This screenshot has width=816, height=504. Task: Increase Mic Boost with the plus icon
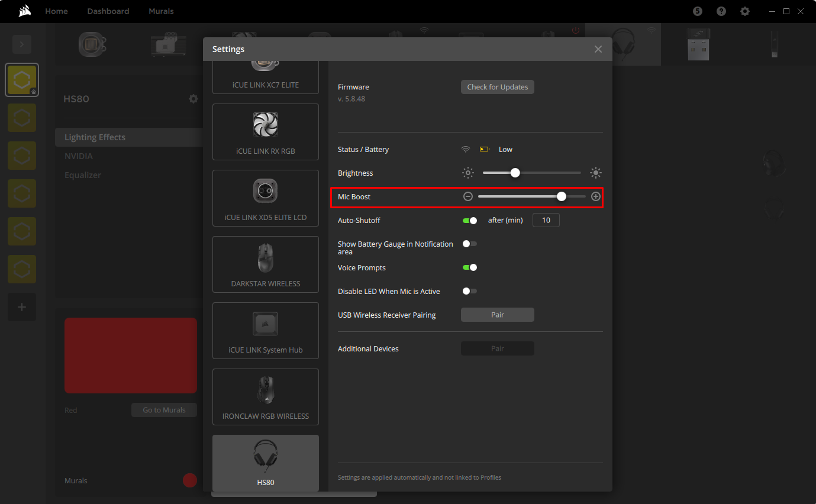click(x=595, y=196)
